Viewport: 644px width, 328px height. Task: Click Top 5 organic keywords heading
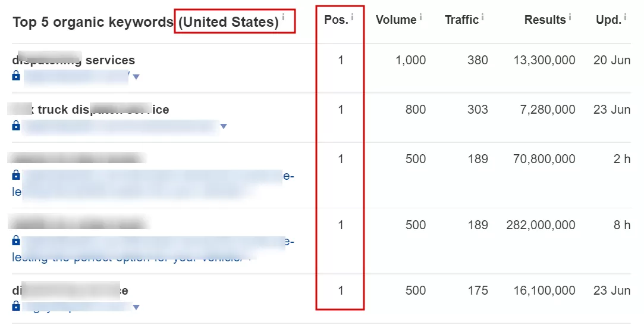tap(93, 22)
